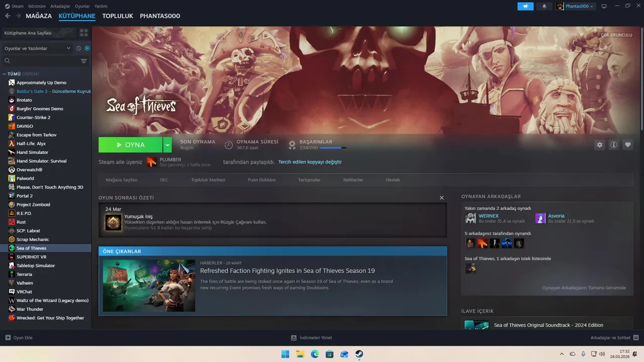The height and width of the screenshot is (362, 644).
Task: Close the post-game summary panel
Action: pyautogui.click(x=442, y=198)
